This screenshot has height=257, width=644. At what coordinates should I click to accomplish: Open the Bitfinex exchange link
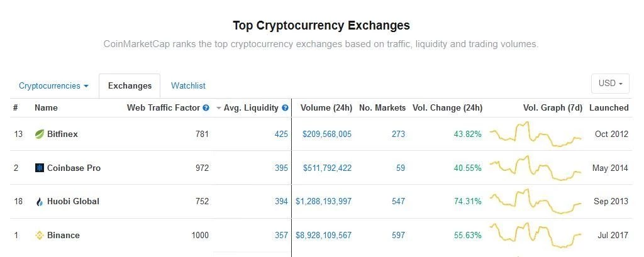coord(62,134)
